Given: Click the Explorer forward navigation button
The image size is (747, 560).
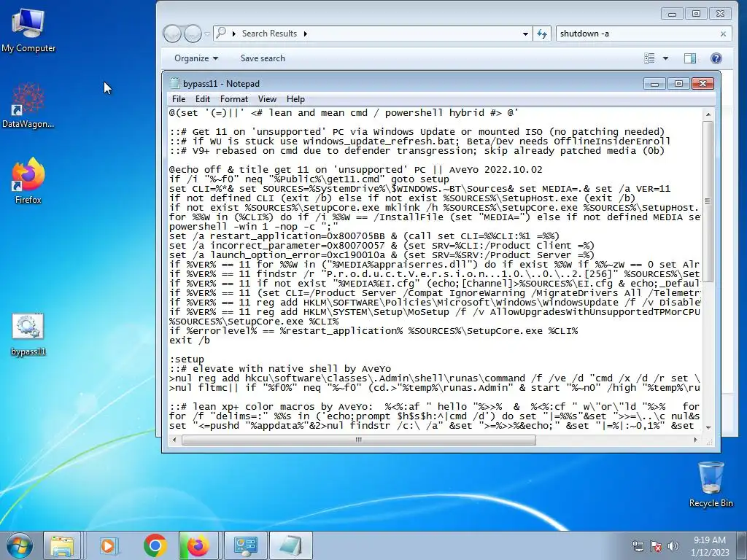Looking at the screenshot, I should point(193,34).
